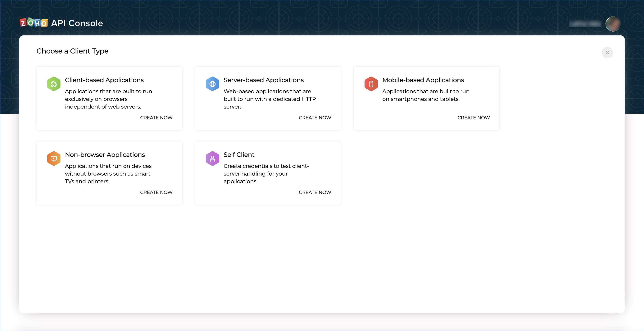The image size is (644, 331).
Task: Create now for Mobile-based Applications
Action: (x=473, y=118)
